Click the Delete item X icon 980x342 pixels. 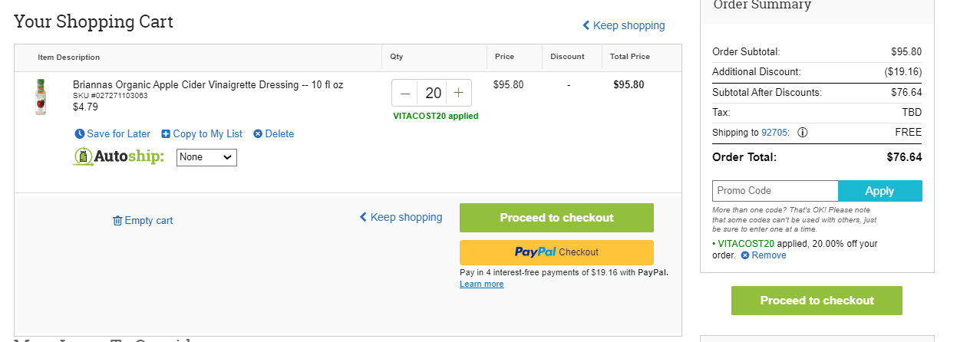coord(258,134)
